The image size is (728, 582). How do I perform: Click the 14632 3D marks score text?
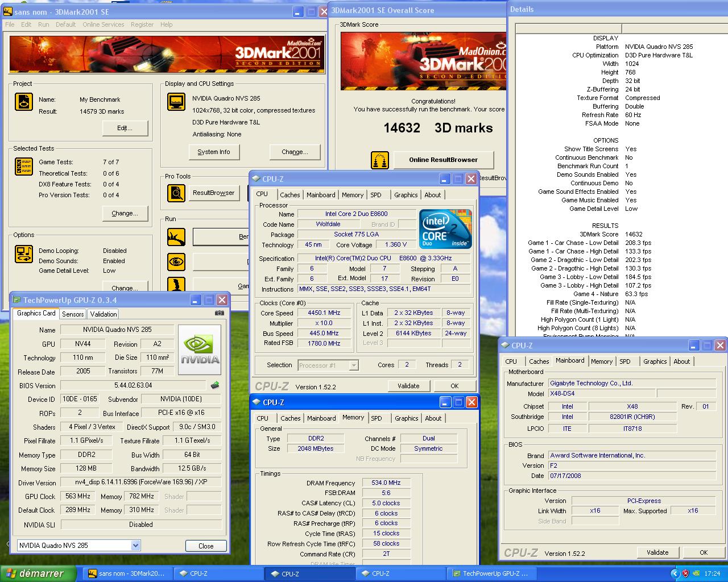tap(438, 128)
